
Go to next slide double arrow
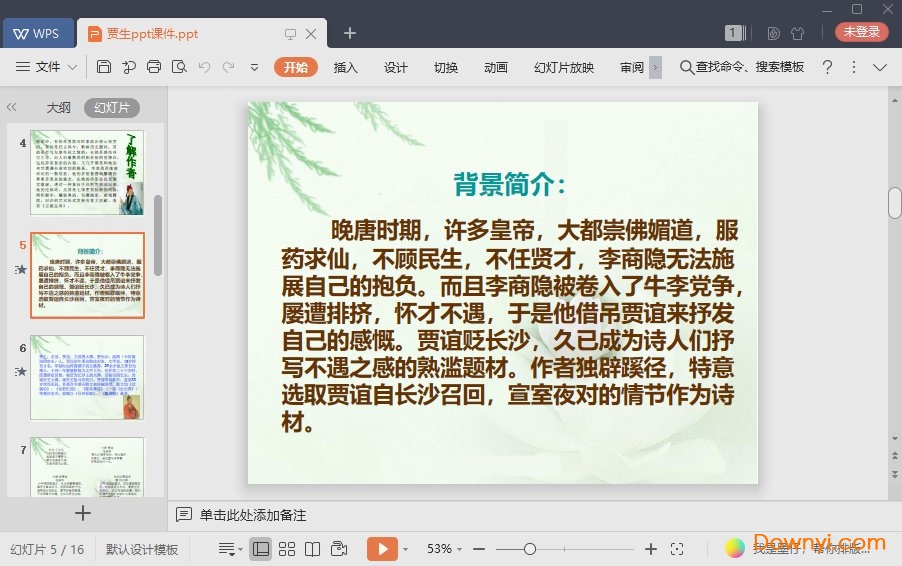895,475
